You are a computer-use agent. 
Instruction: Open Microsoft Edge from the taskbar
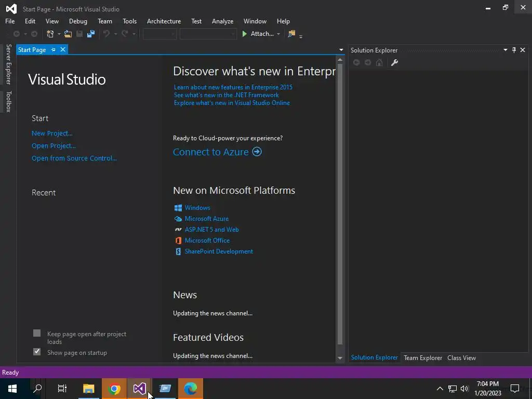191,389
